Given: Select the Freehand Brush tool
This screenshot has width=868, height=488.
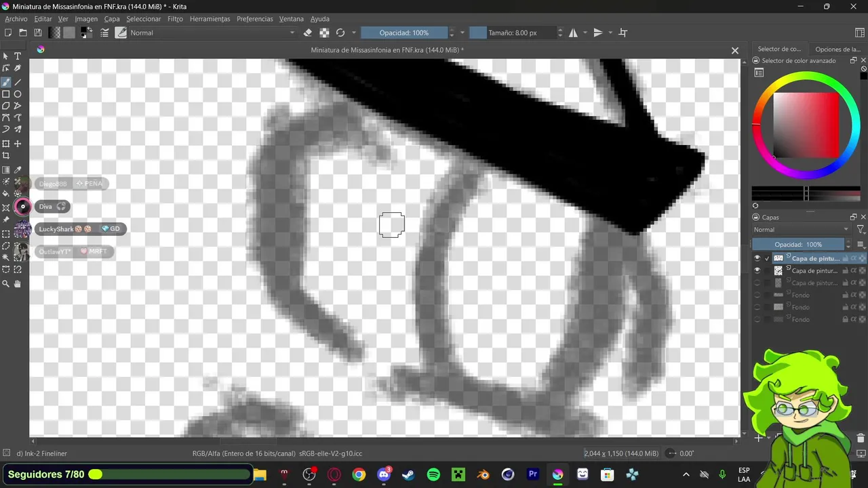Looking at the screenshot, I should tap(6, 81).
